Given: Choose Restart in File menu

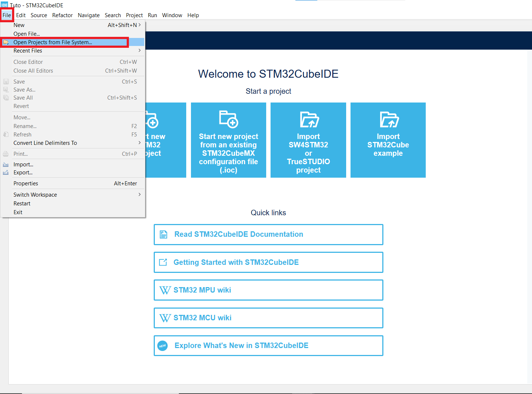Looking at the screenshot, I should tap(73, 204).
